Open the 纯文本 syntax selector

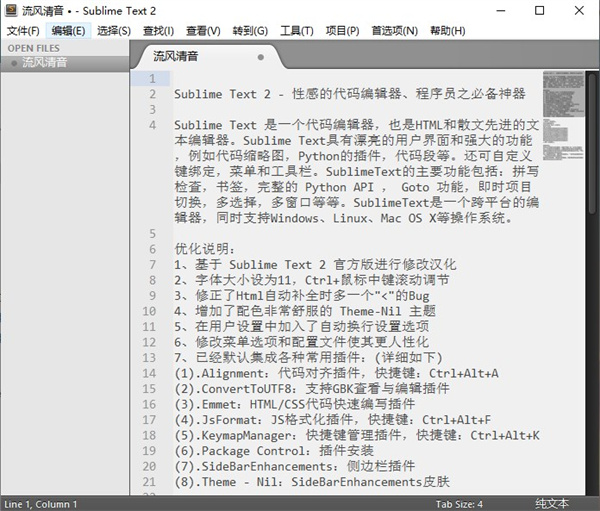click(551, 504)
